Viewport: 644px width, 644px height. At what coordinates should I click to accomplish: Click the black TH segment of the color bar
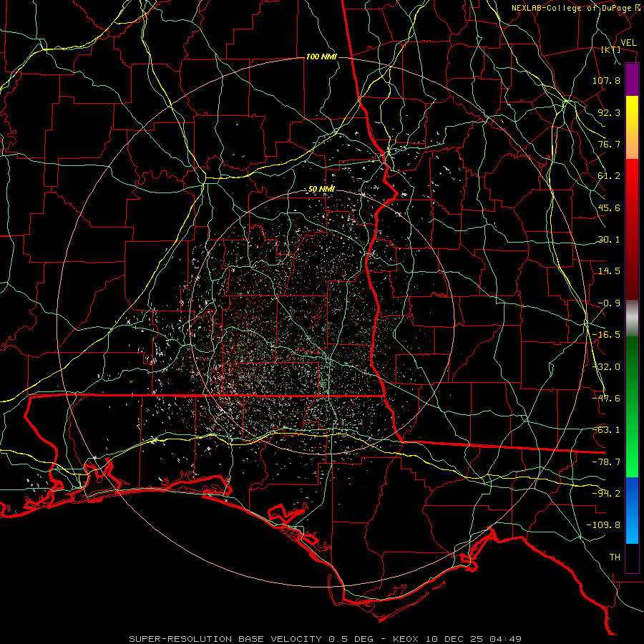click(x=632, y=558)
